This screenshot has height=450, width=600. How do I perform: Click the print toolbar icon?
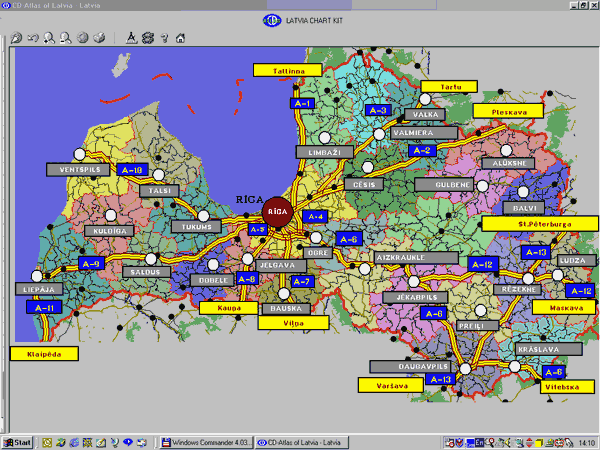[99, 38]
